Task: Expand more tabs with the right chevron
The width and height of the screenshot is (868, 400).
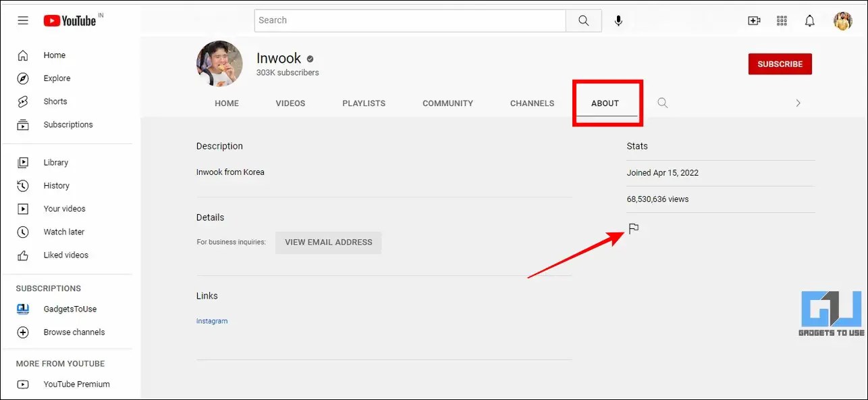Action: coord(798,103)
